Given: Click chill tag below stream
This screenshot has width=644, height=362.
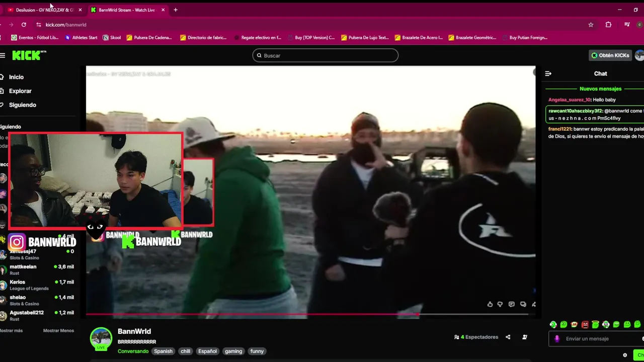Looking at the screenshot, I should click(186, 351).
